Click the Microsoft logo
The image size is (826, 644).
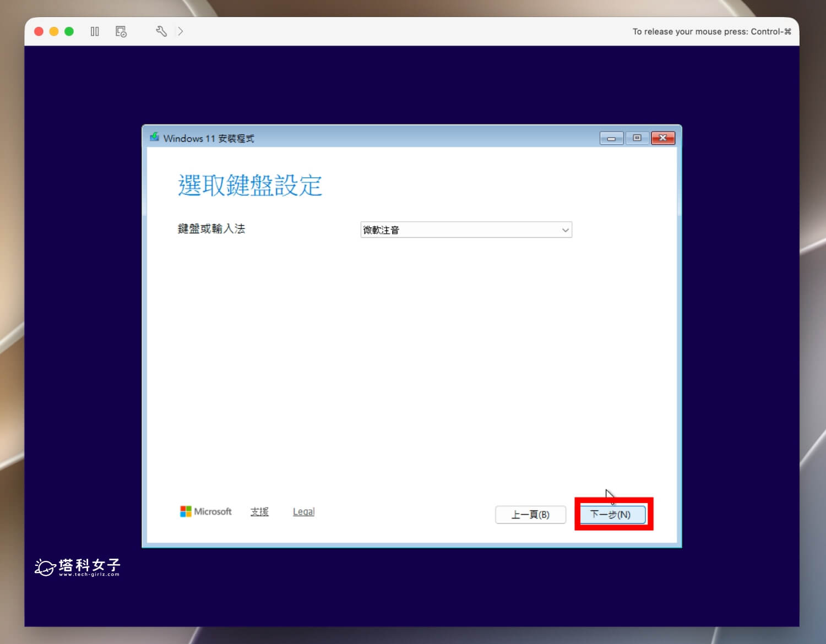pyautogui.click(x=206, y=511)
